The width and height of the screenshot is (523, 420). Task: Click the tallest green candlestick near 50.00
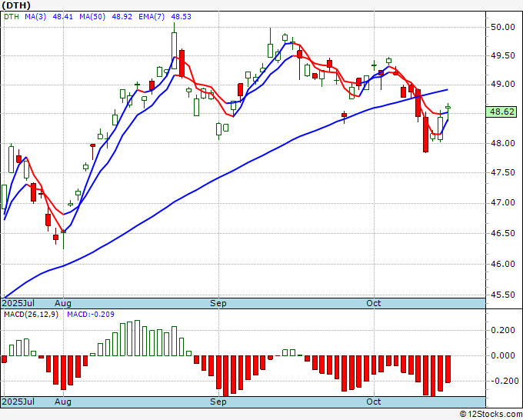[x=174, y=50]
